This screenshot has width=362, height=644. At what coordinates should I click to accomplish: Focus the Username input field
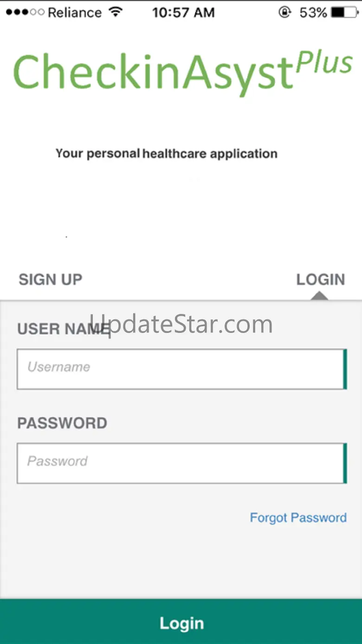point(181,369)
